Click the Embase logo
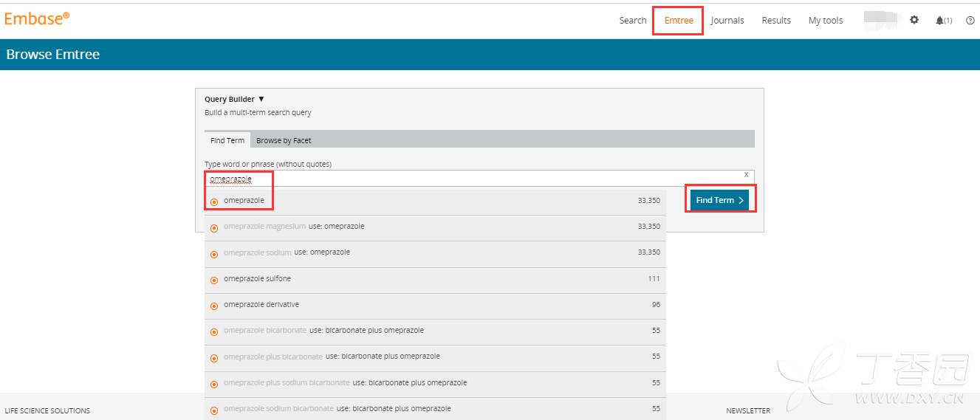The image size is (980, 420). coord(37,19)
